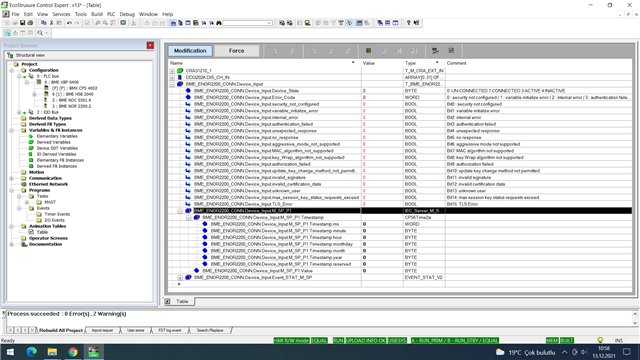This screenshot has height=360, width=640.
Task: Click the Print icon in the toolbar
Action: coord(30,23)
